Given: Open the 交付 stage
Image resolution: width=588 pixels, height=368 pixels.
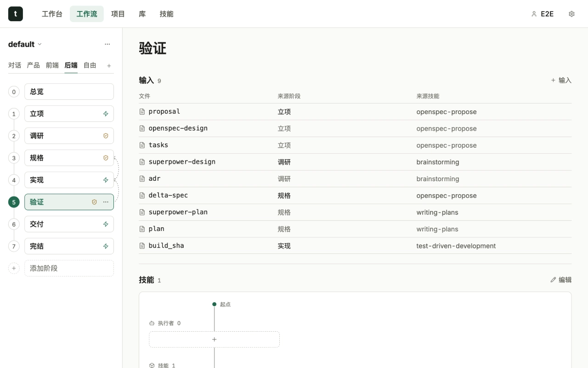Looking at the screenshot, I should [69, 224].
